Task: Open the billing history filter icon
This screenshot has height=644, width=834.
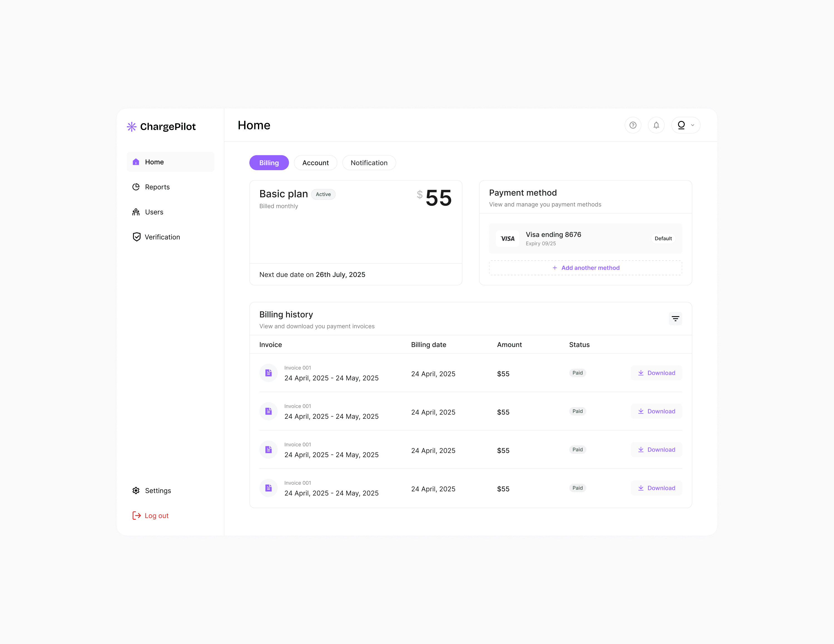Action: [x=675, y=319]
